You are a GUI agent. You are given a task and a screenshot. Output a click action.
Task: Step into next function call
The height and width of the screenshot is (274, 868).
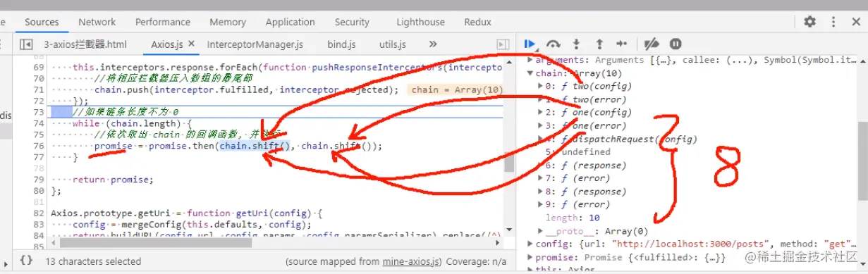[x=577, y=44]
